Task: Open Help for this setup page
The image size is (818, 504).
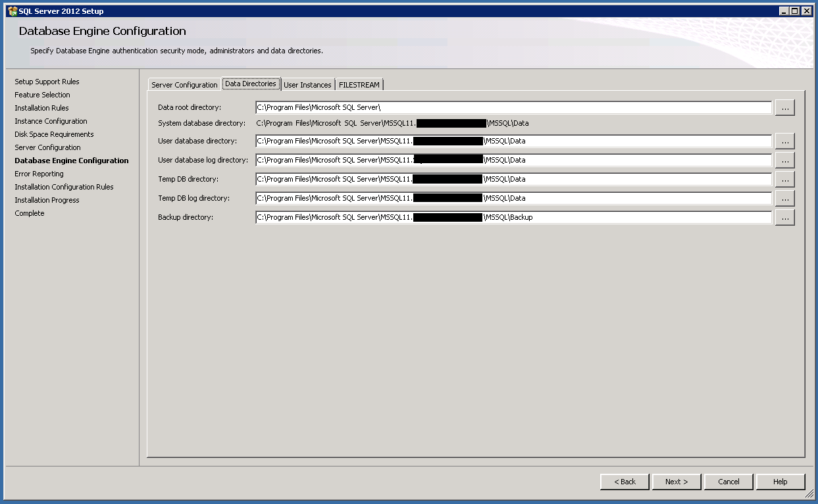Action: pyautogui.click(x=780, y=482)
